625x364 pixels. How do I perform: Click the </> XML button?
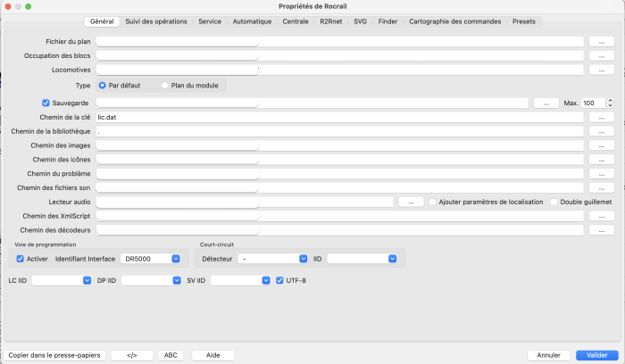pos(132,355)
